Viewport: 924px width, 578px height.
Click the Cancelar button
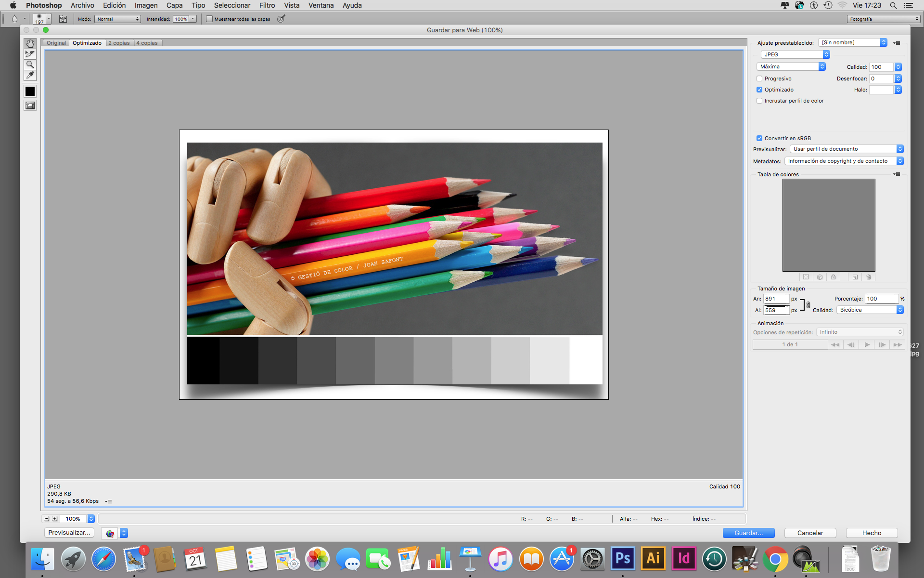(x=810, y=533)
